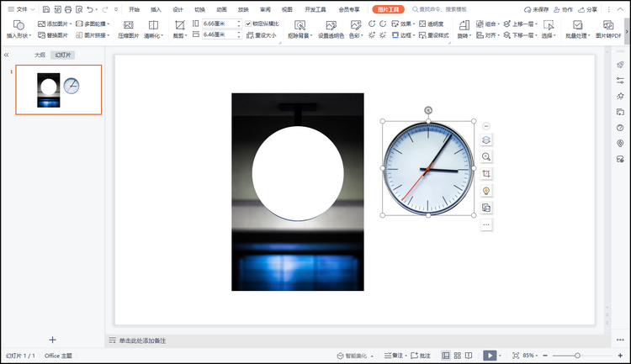
Task: Click 协作 collaborate button
Action: (563, 9)
